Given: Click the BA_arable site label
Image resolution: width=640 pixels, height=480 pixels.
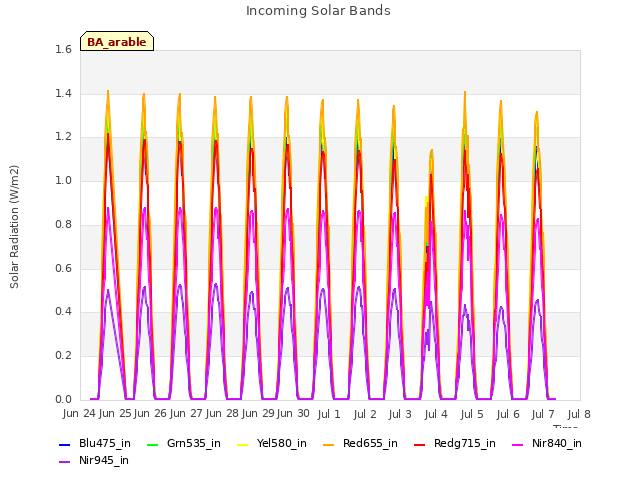Looking at the screenshot, I should pos(117,41).
